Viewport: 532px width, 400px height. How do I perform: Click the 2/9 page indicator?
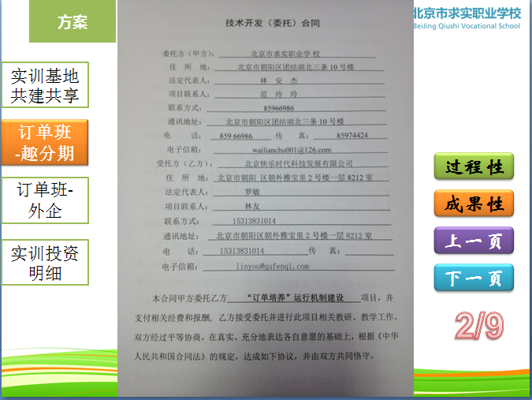(478, 326)
